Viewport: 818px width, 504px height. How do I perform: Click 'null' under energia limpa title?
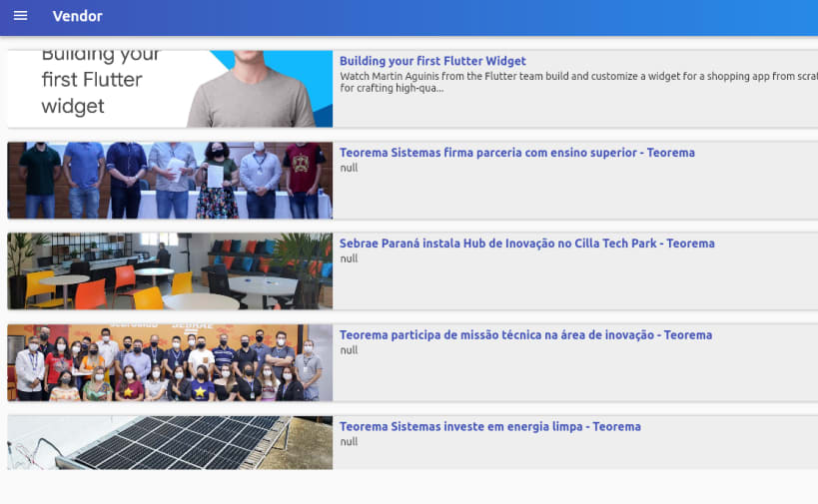click(349, 442)
